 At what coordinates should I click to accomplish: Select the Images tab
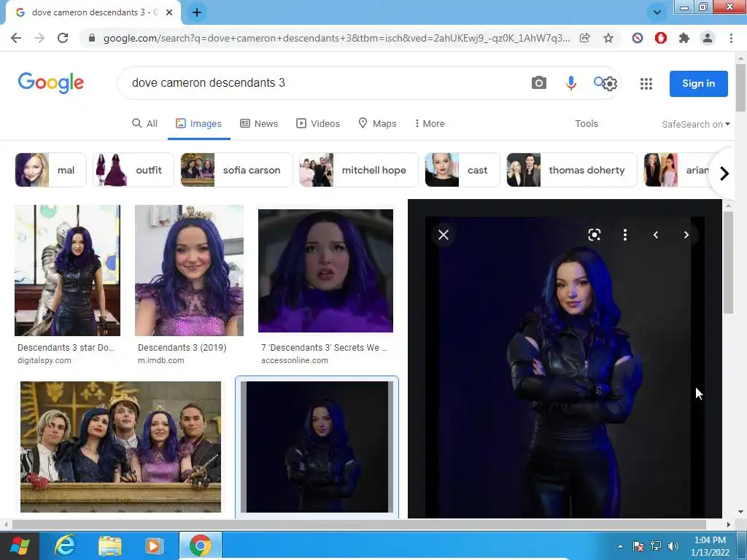click(x=198, y=124)
